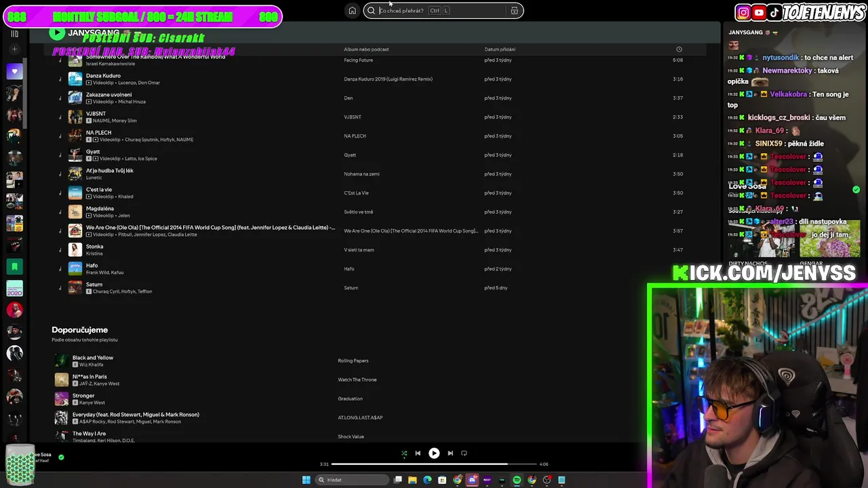Skip to previous track
Screen dimensions: 868x488
418,453
